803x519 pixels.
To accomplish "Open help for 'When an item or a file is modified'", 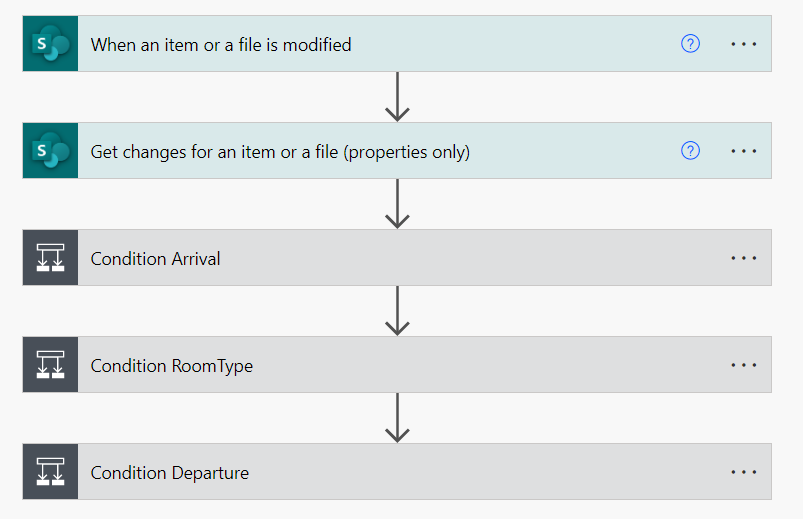I will 690,44.
